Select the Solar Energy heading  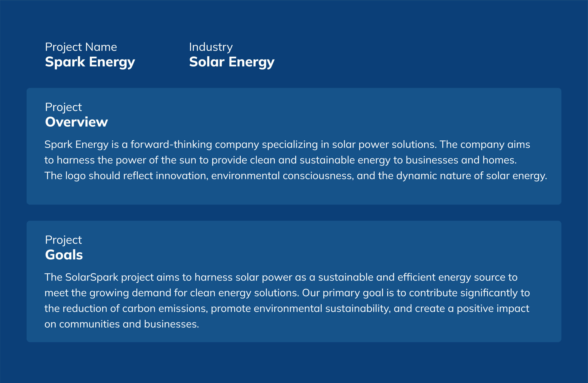(232, 62)
